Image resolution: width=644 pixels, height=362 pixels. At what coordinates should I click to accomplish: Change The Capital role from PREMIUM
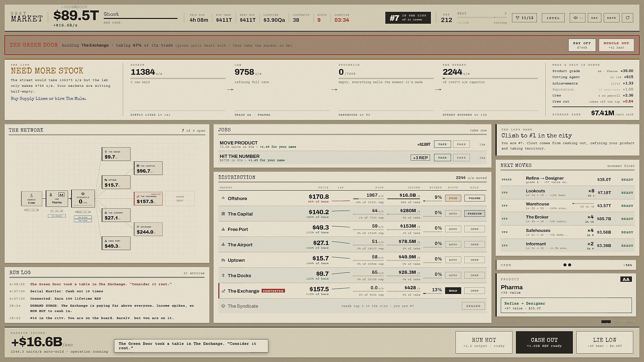pos(474,214)
